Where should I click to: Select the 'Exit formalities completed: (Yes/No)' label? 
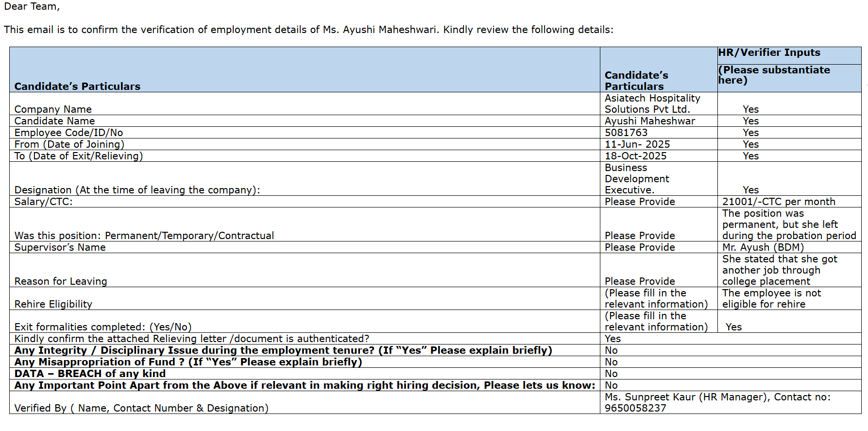pos(103,327)
